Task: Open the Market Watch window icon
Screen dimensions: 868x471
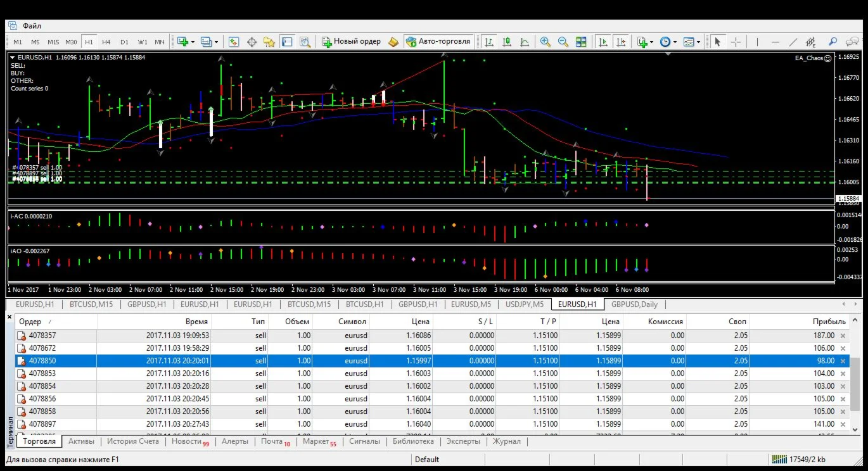Action: click(234, 42)
